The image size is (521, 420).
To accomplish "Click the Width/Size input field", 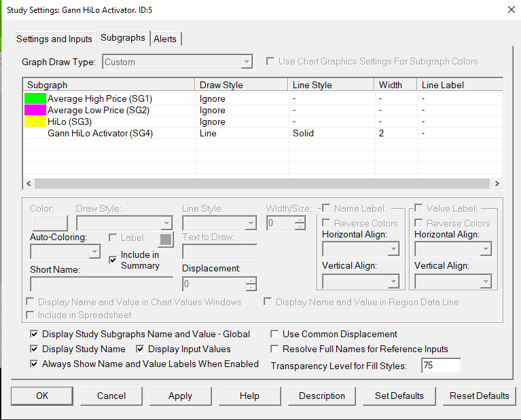I will tap(281, 223).
